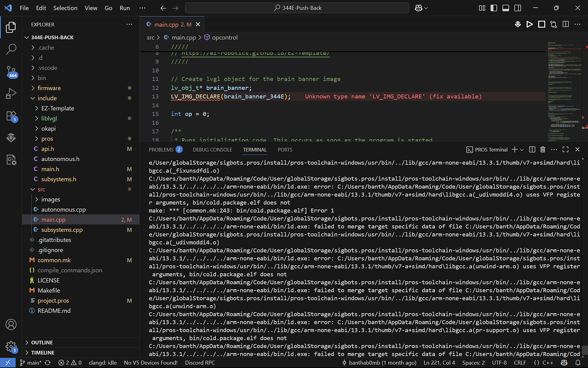Click the CRLF line ending indicator
This screenshot has height=368, width=588.
(520, 363)
